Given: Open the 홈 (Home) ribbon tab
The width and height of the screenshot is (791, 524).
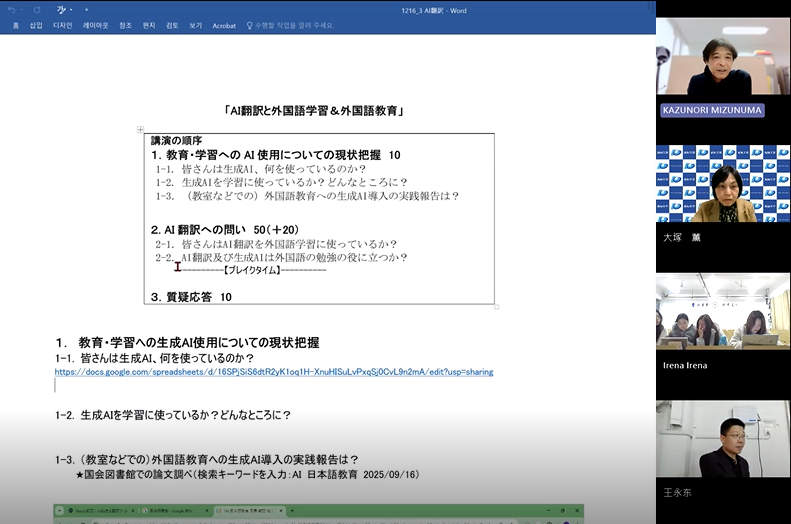Looking at the screenshot, I should pyautogui.click(x=15, y=25).
